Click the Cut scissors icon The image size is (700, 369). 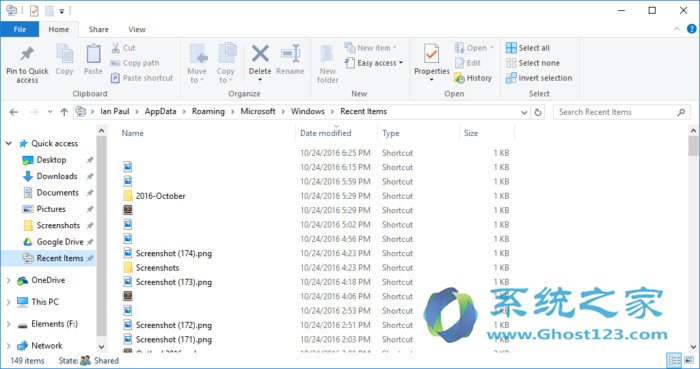(x=115, y=48)
